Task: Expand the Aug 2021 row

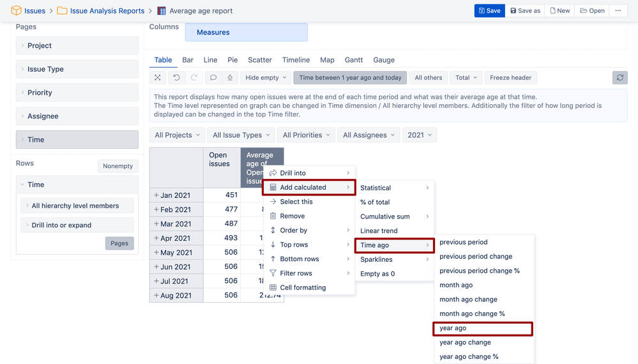Action: (156, 295)
